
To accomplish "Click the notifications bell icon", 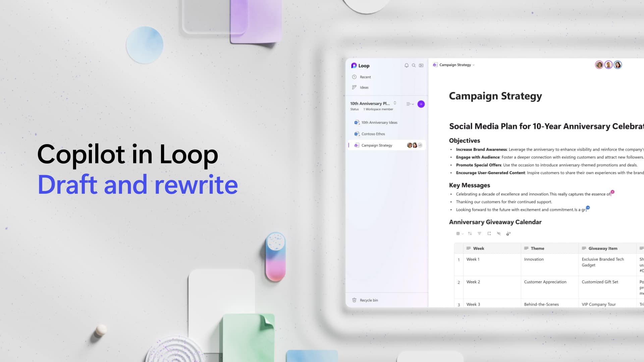I will (x=406, y=65).
